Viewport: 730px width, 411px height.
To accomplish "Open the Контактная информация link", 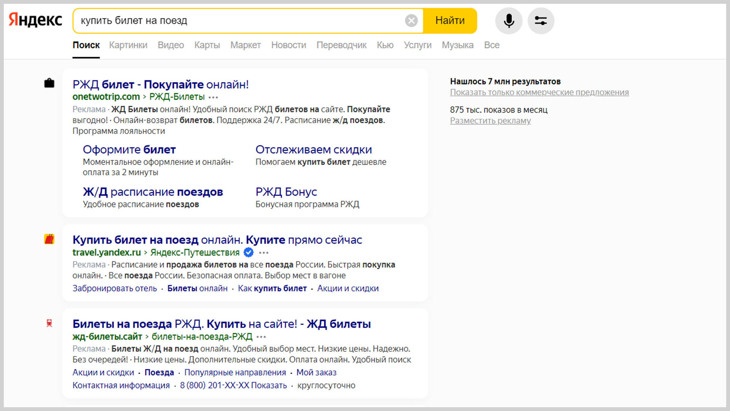I will tap(121, 385).
